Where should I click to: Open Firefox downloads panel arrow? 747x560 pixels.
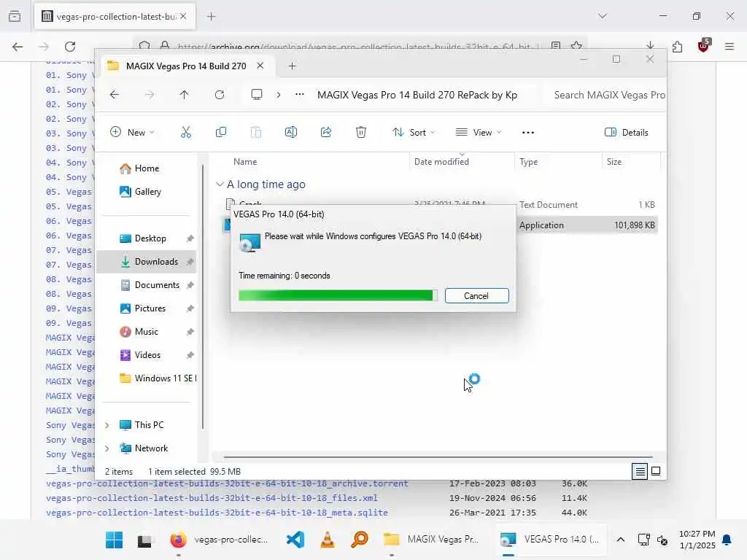pyautogui.click(x=650, y=46)
